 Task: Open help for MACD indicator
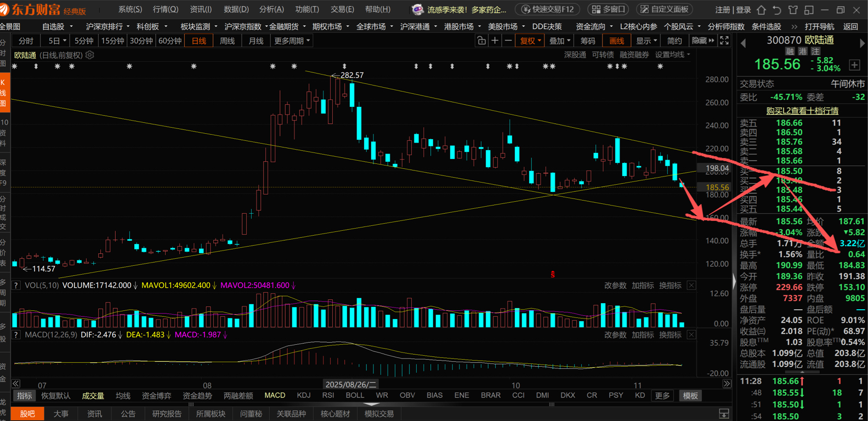point(16,335)
